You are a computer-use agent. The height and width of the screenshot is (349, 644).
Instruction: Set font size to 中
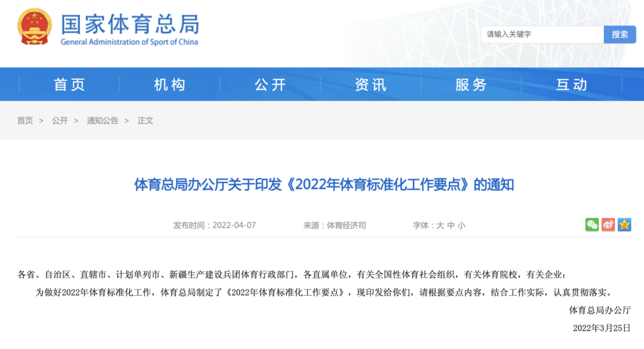pos(451,225)
